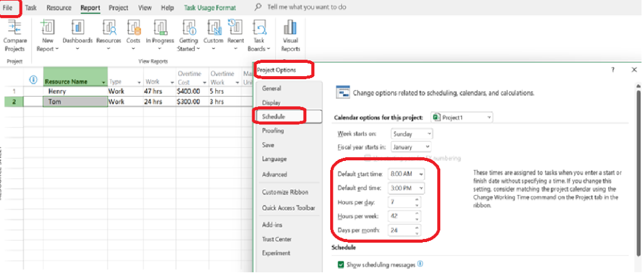Switch to the Resource ribbon tab
Image resolution: width=644 pixels, height=276 pixels.
click(58, 8)
